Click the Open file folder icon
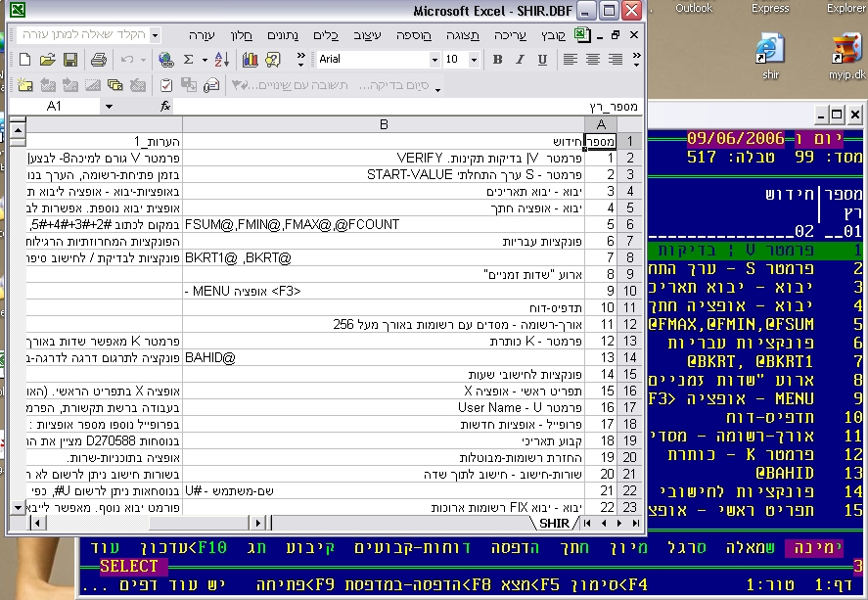The image size is (868, 600). coord(47,60)
